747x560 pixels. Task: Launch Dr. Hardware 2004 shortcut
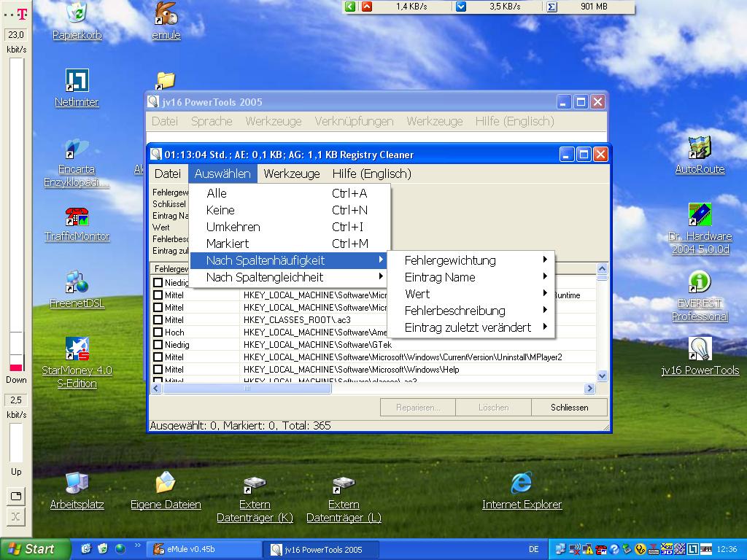(x=700, y=228)
